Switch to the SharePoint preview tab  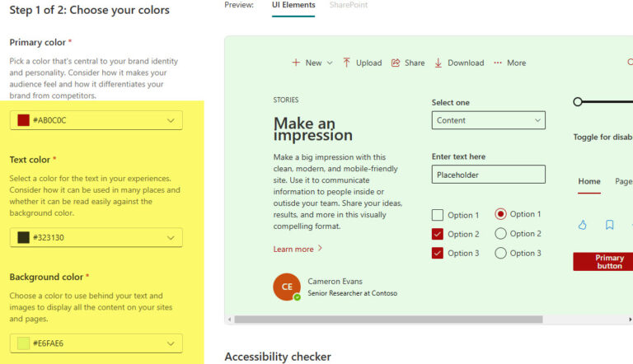349,5
